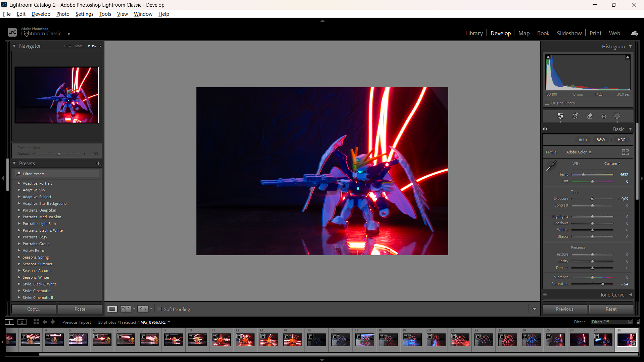Click the cloud sync status icon

(634, 33)
